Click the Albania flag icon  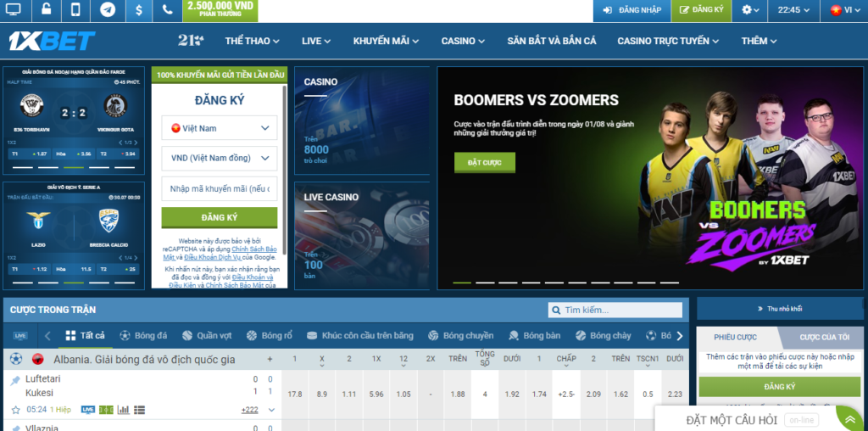click(37, 359)
